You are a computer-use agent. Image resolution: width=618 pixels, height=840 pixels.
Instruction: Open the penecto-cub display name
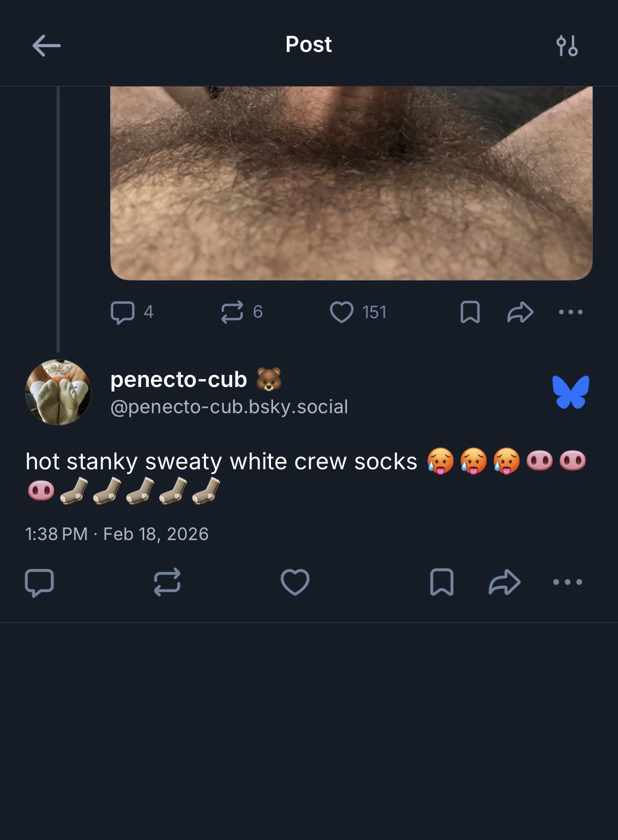pos(179,379)
